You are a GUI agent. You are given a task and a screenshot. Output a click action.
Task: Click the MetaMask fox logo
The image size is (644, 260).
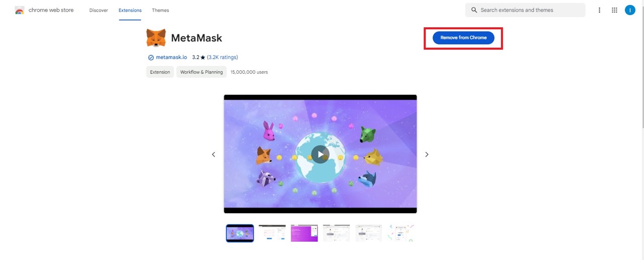pos(156,38)
